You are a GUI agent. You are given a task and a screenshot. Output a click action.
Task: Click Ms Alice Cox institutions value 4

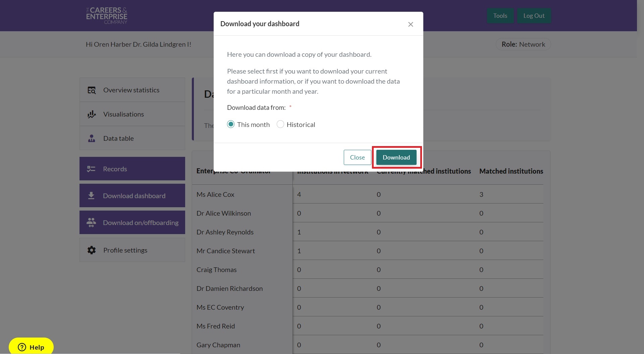[299, 194]
